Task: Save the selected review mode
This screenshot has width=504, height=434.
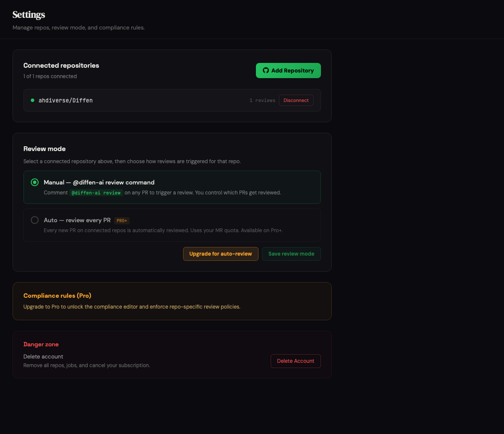Action: [291, 254]
